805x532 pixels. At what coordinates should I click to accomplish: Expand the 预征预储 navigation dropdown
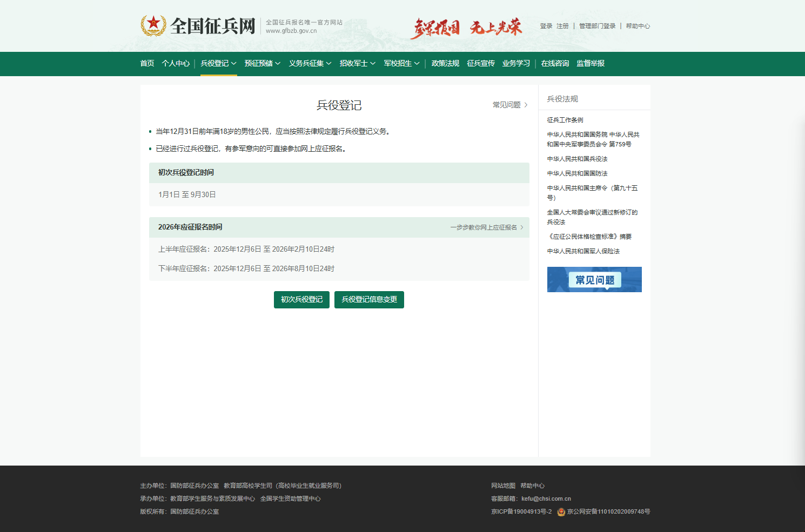(x=262, y=64)
